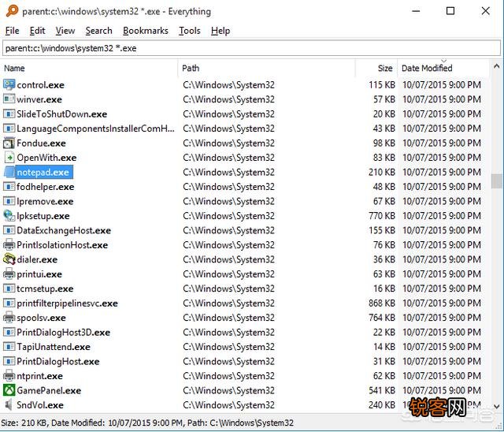Click the Path column header

point(191,69)
